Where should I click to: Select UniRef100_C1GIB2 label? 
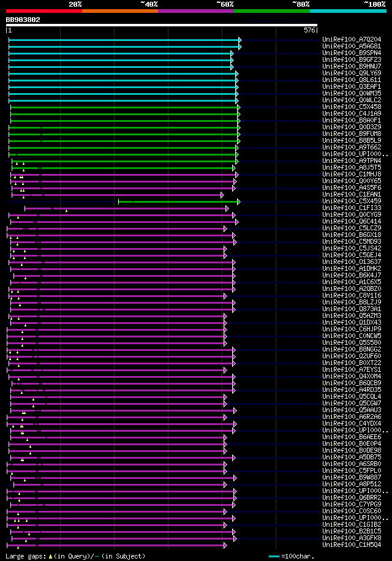click(352, 524)
